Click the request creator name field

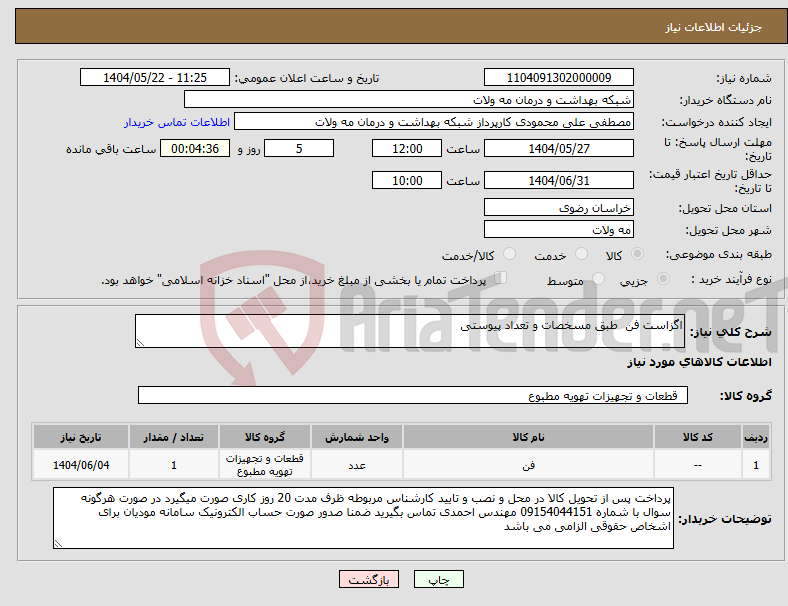click(x=434, y=122)
